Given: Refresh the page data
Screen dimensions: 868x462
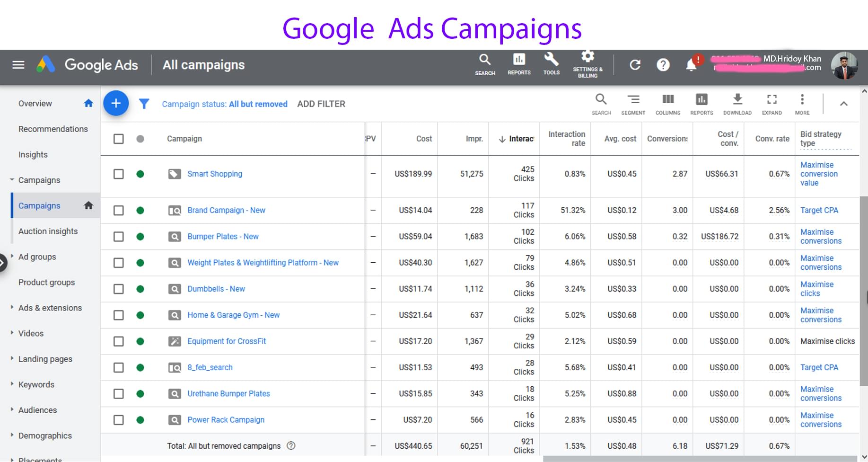Looking at the screenshot, I should point(635,65).
